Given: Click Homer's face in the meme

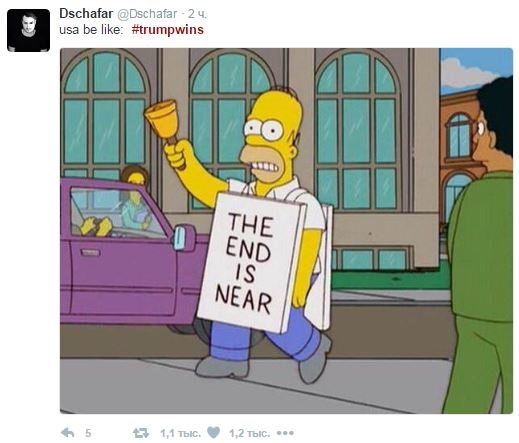Looking at the screenshot, I should tap(270, 140).
